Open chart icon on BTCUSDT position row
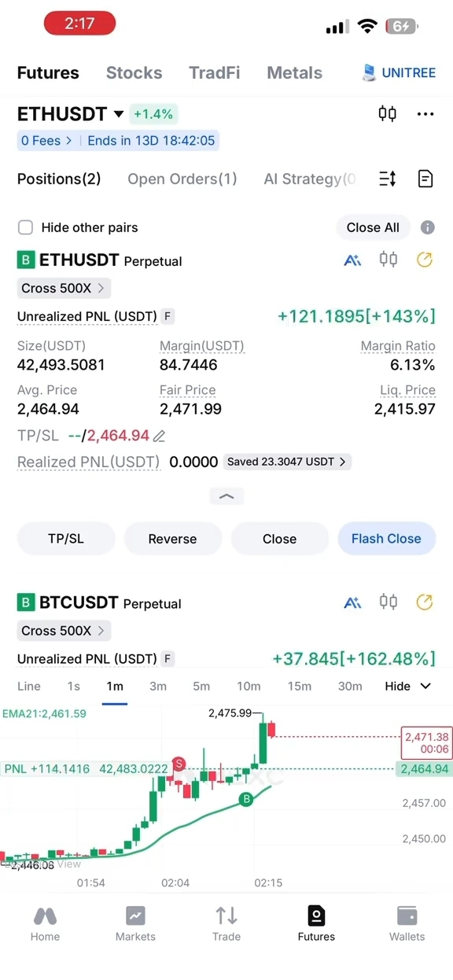Viewport: 453px width, 980px height. (x=389, y=602)
